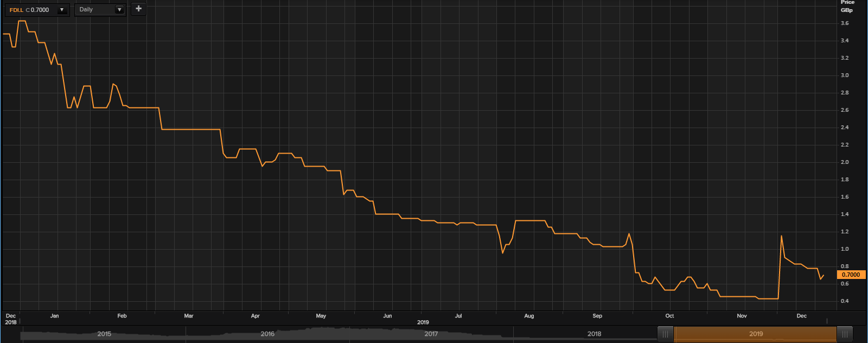Click the May label on time axis
Viewport: 868px width, 343px height.
pos(321,316)
